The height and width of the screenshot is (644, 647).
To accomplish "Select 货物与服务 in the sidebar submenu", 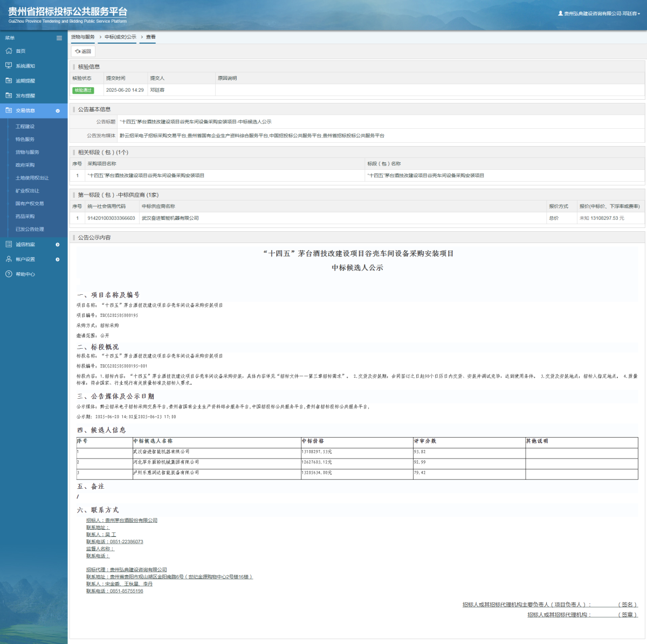I will [x=27, y=152].
